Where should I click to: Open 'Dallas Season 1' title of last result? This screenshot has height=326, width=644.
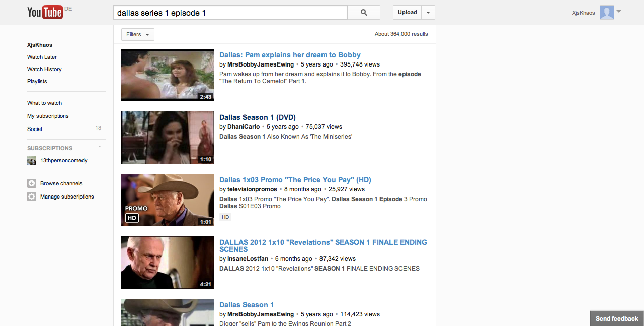247,305
